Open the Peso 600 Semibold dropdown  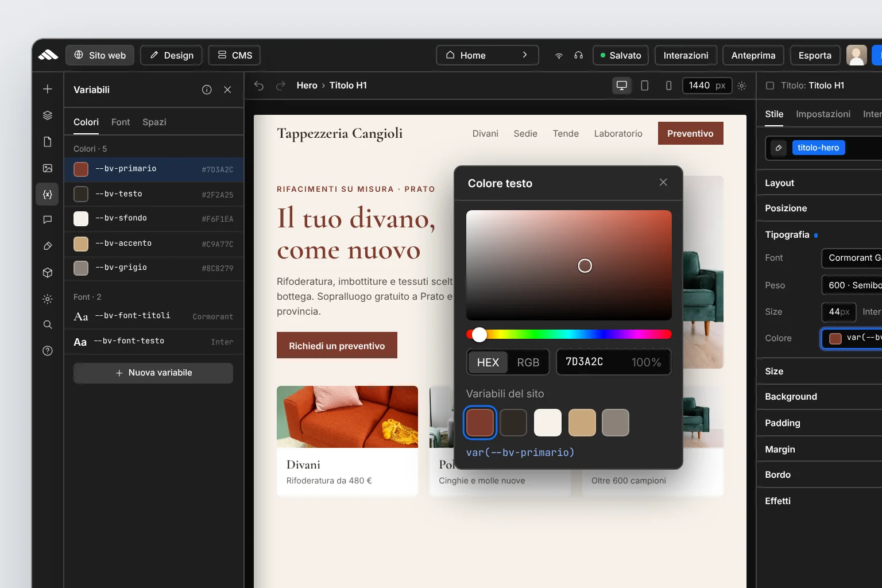pyautogui.click(x=852, y=285)
